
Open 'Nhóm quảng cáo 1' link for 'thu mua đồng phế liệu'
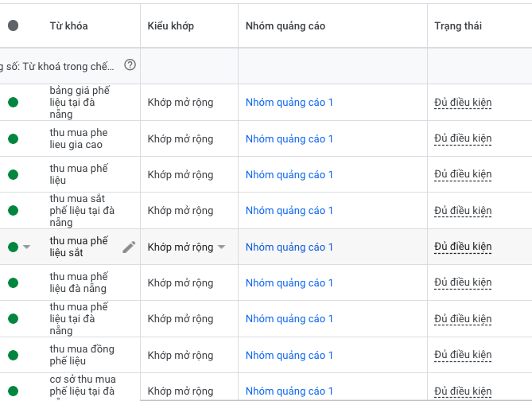[x=289, y=355]
